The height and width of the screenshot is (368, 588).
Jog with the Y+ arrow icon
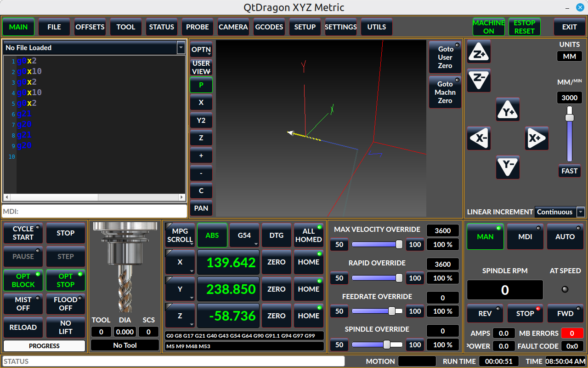(508, 109)
